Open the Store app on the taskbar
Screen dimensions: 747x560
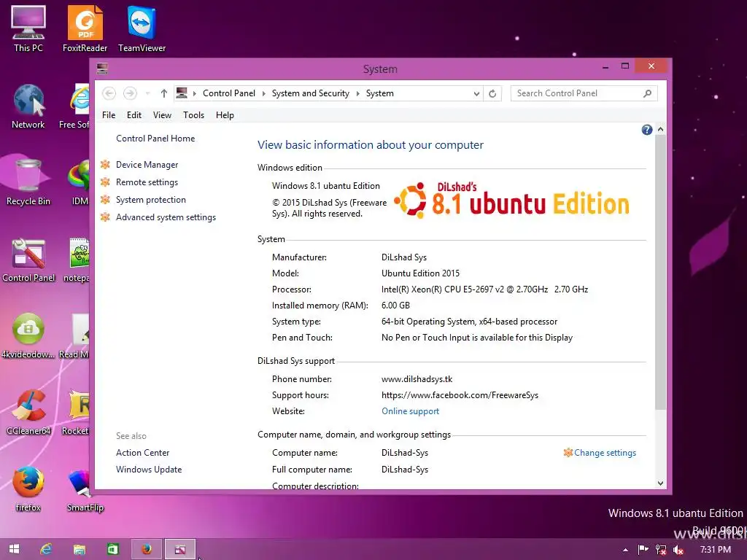point(112,549)
